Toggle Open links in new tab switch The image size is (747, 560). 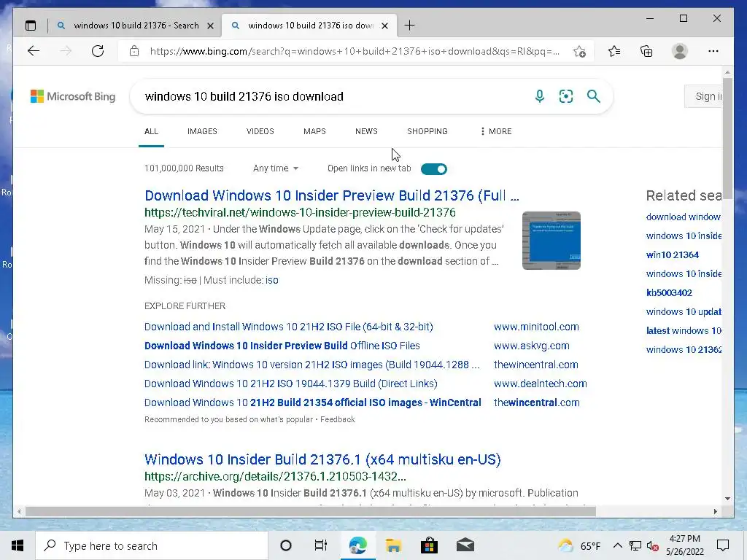click(434, 169)
